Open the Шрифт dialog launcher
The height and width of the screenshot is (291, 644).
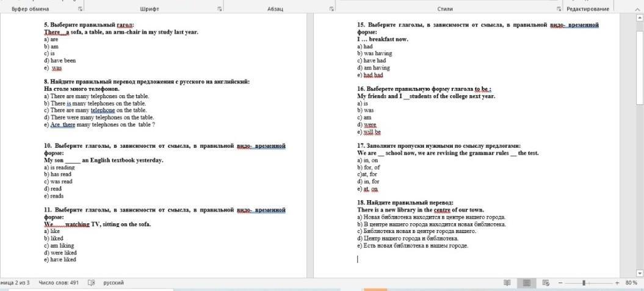click(x=220, y=9)
